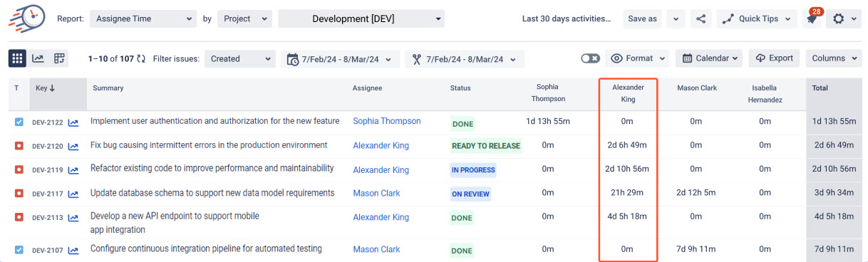Click the Save as button

pos(642,19)
